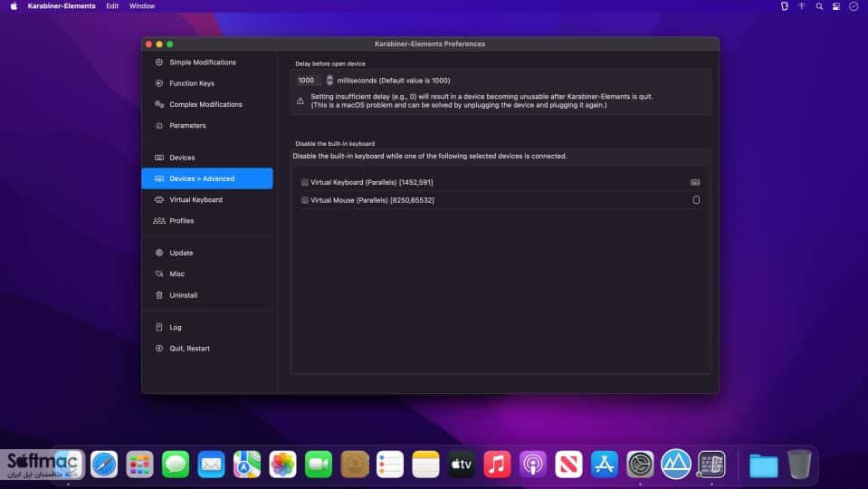Close the Preferences window
This screenshot has width=868, height=489.
click(149, 43)
